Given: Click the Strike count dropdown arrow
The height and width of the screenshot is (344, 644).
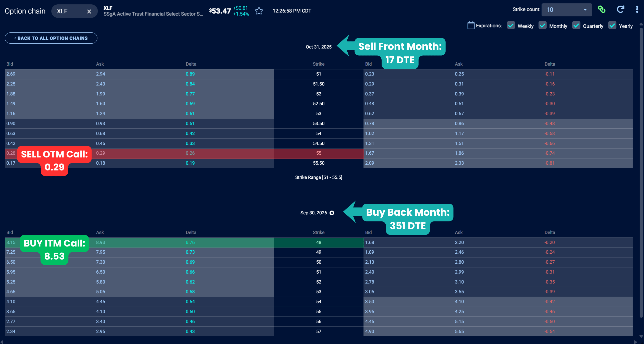Looking at the screenshot, I should click(x=585, y=10).
